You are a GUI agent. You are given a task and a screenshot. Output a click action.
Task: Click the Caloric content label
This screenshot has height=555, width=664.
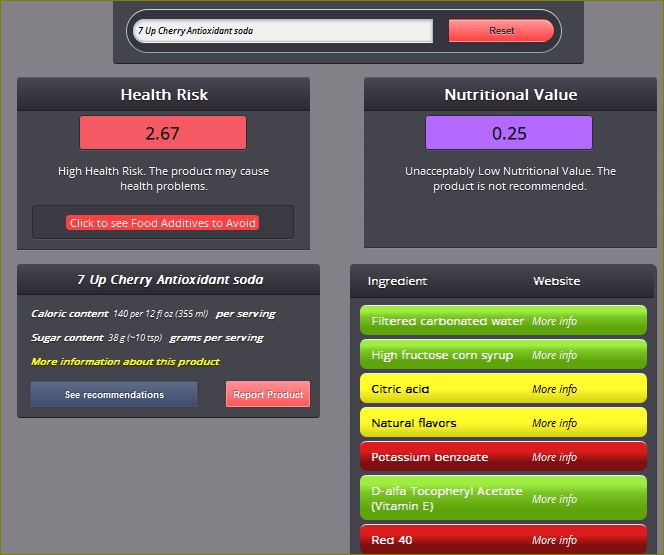tap(69, 314)
